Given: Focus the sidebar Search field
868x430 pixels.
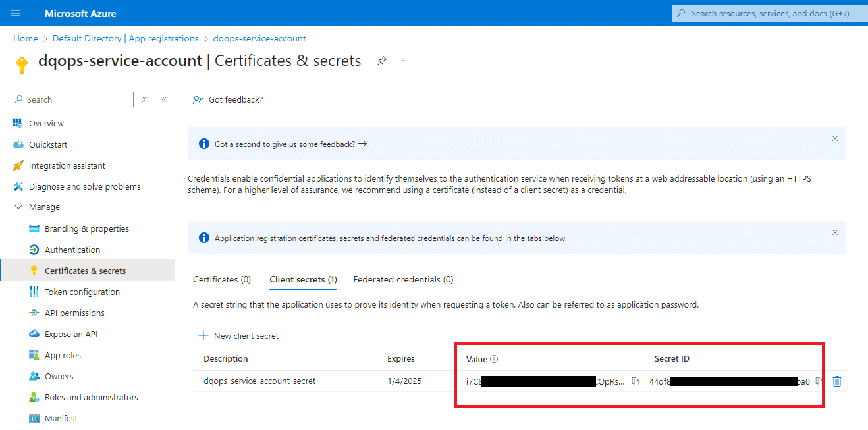Looking at the screenshot, I should click(72, 99).
